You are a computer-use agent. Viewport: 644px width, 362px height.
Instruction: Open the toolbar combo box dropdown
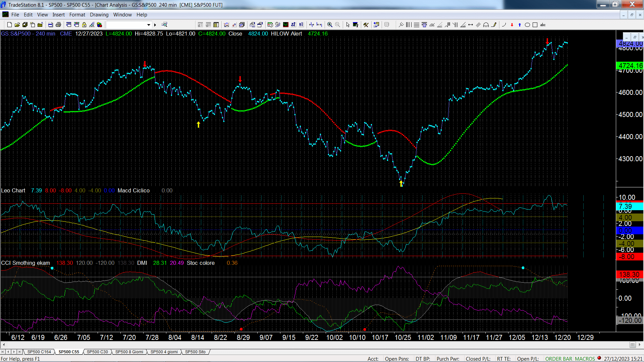(x=149, y=25)
